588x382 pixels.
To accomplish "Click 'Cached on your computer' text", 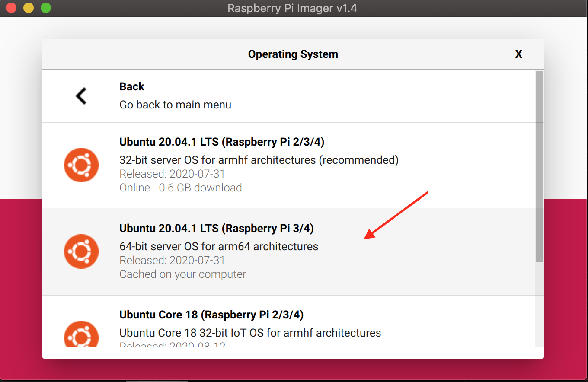I will click(x=183, y=274).
